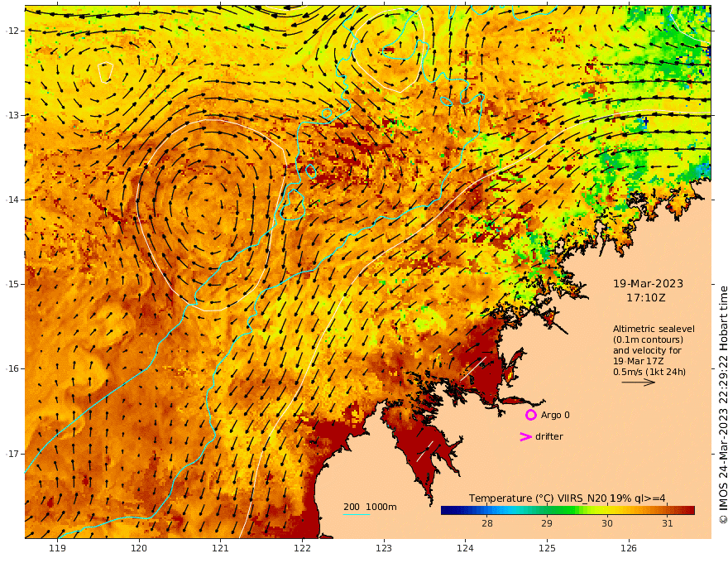Image resolution: width=728 pixels, height=563 pixels.
Task: Click the 'Altimetric sealevel' caption line
Action: [x=654, y=329]
